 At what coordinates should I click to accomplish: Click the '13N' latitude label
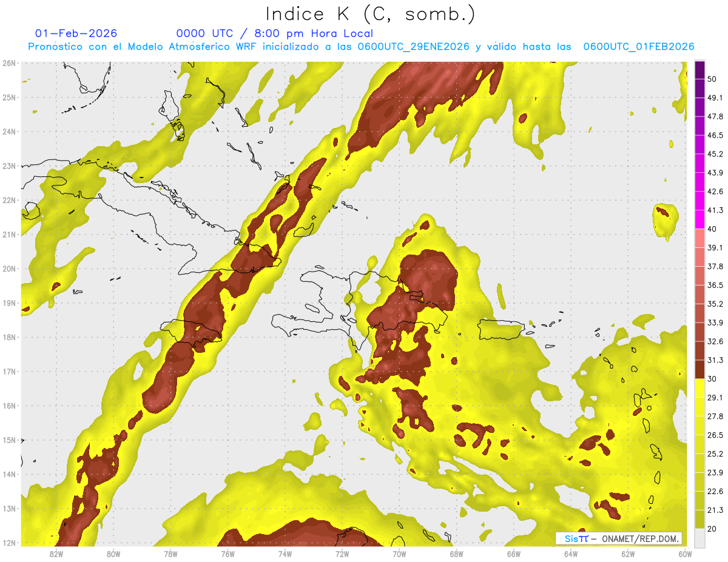click(x=9, y=509)
